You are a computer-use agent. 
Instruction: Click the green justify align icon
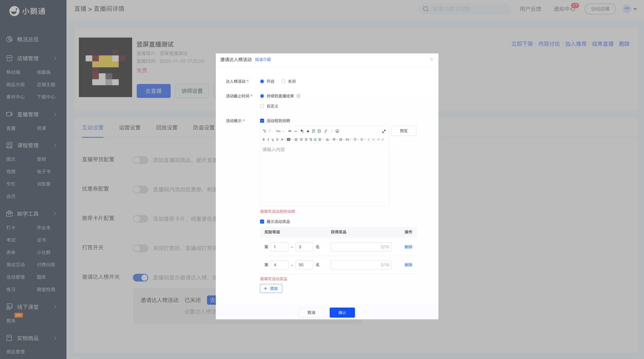pyautogui.click(x=315, y=139)
